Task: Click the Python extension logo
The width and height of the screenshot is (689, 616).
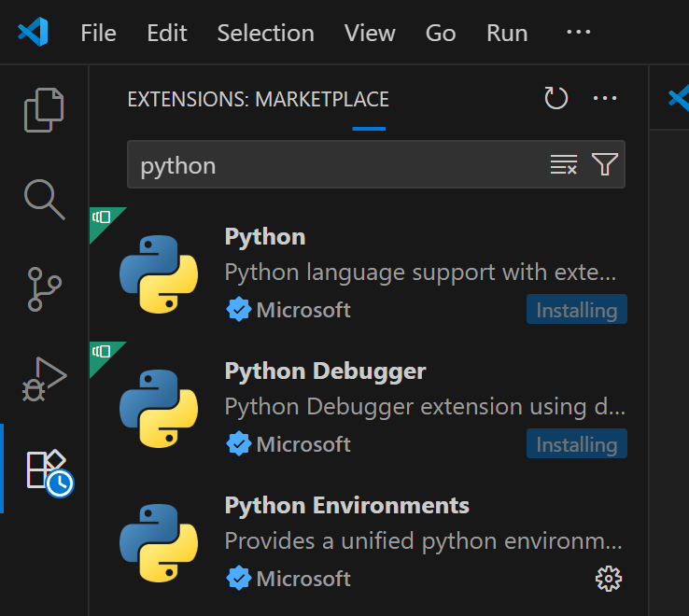Action: click(x=159, y=274)
